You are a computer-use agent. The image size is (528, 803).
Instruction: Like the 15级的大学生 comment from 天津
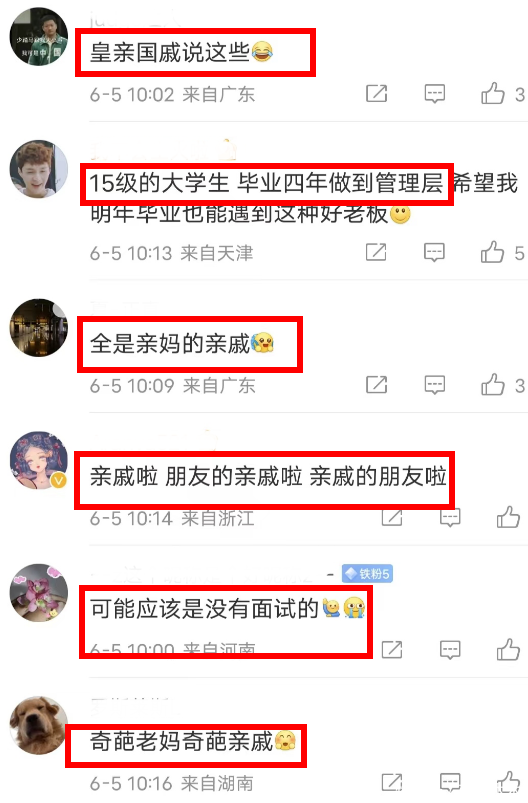492,252
